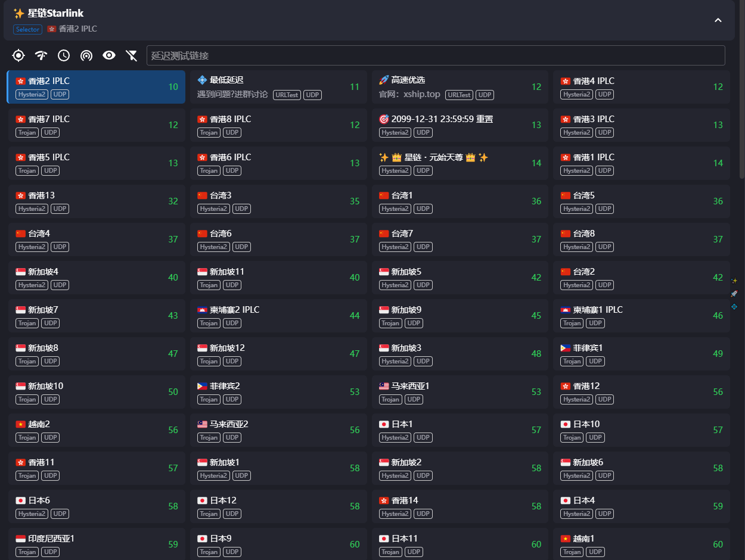The height and width of the screenshot is (560, 745).
Task: Select the 越南2 node
Action: pyautogui.click(x=97, y=430)
